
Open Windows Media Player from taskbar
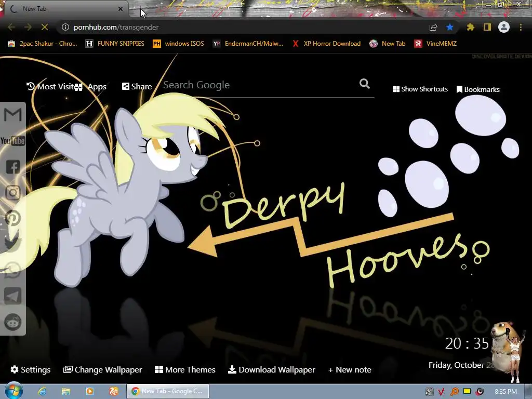89,391
